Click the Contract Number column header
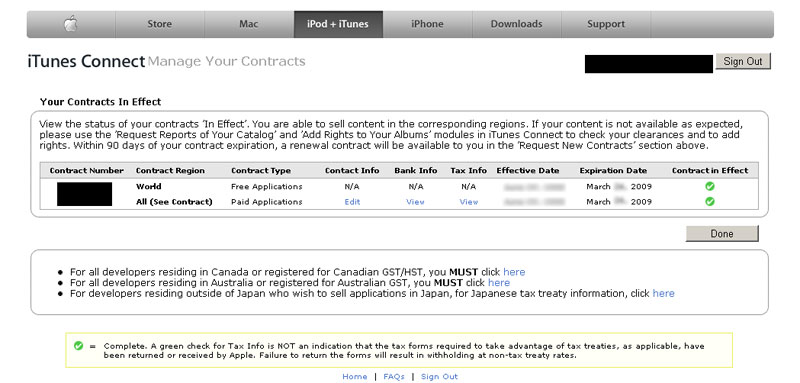 click(x=87, y=171)
